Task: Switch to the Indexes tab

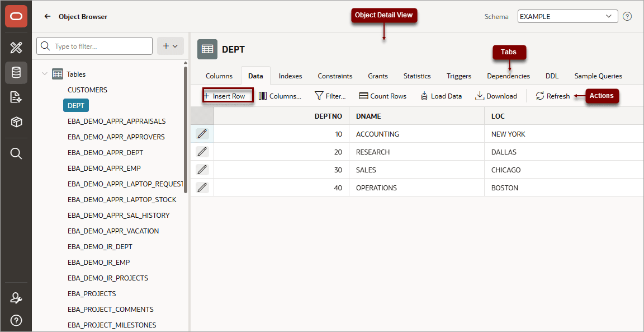Action: tap(290, 76)
